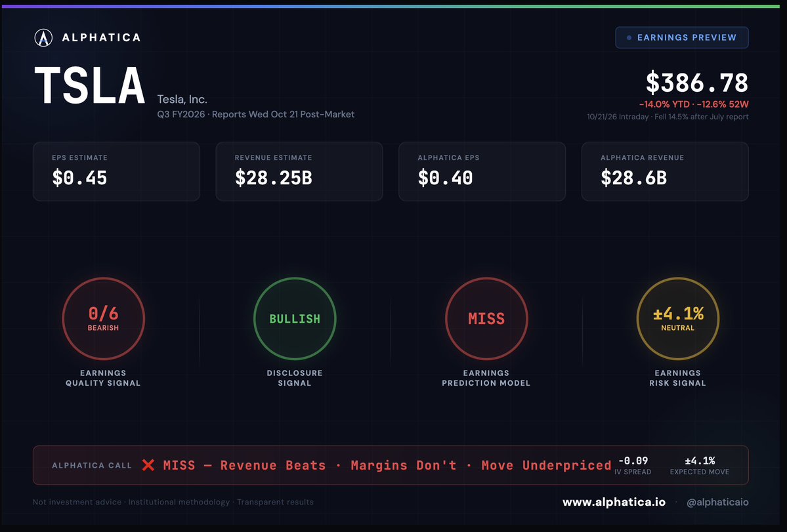Image resolution: width=787 pixels, height=532 pixels.
Task: Open the @alphaticaio handle
Action: pos(717,502)
